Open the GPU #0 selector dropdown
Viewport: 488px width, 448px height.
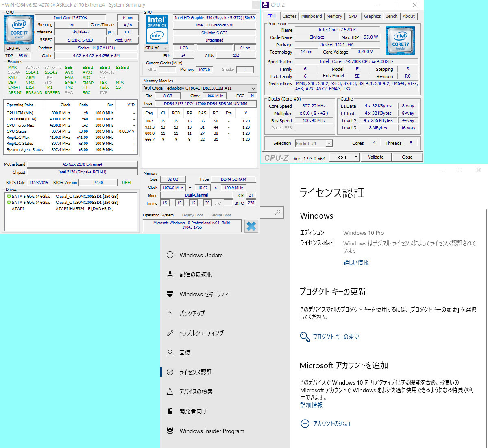tap(157, 48)
